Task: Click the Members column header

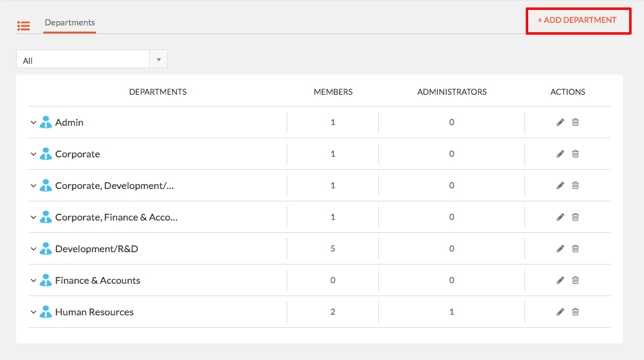Action: [333, 92]
